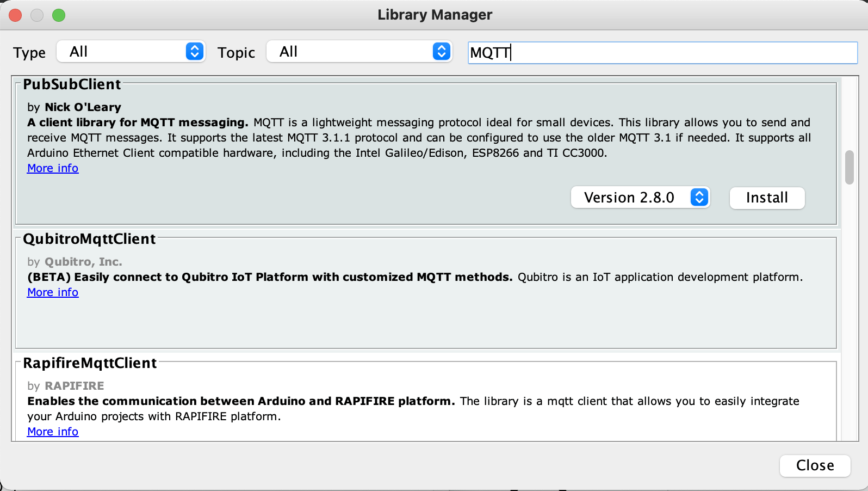The width and height of the screenshot is (868, 491).
Task: Open the Type filter dropdown
Action: 131,52
